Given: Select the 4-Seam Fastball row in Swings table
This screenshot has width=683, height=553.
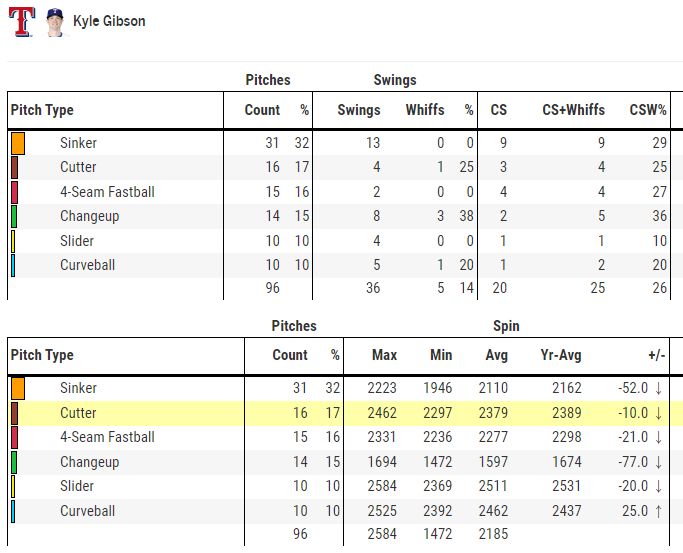Looking at the screenshot, I should click(339, 192).
